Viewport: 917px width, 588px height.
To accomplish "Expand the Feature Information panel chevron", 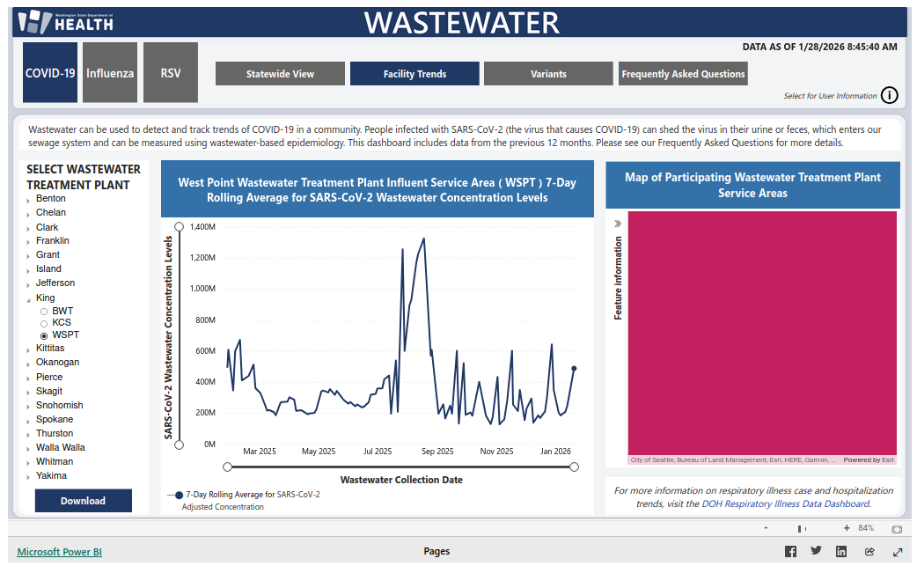I will pyautogui.click(x=618, y=224).
